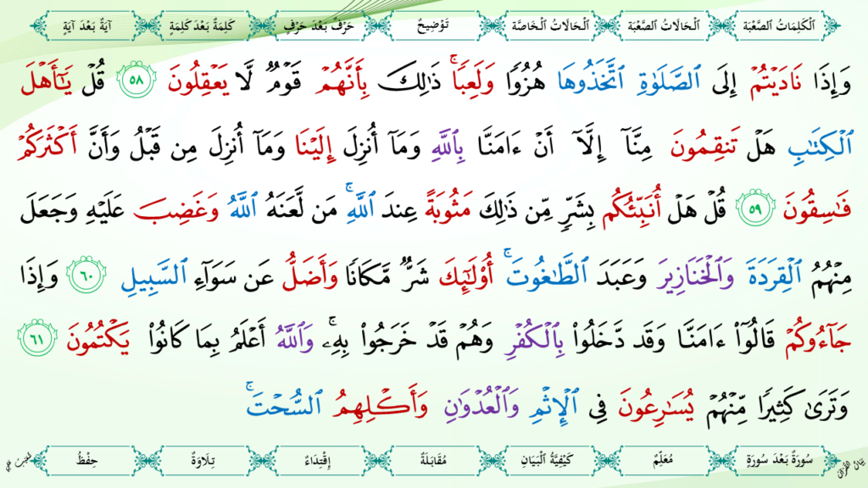Choose كلمة بعد كلمة mode
This screenshot has height=488, width=868.
point(202,25)
